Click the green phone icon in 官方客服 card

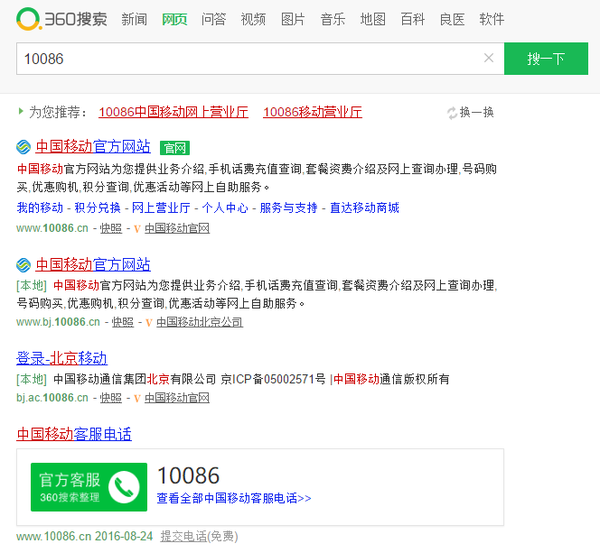coord(124,487)
